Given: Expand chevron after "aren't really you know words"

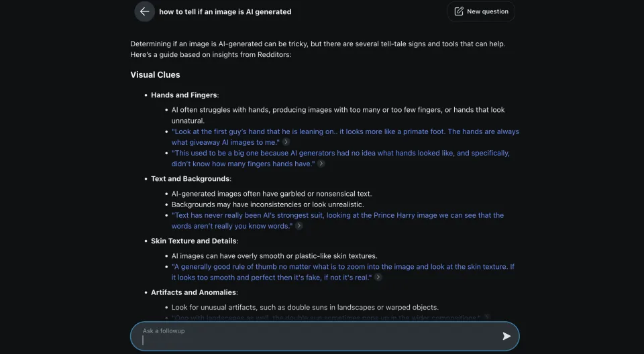Looking at the screenshot, I should pos(299,226).
